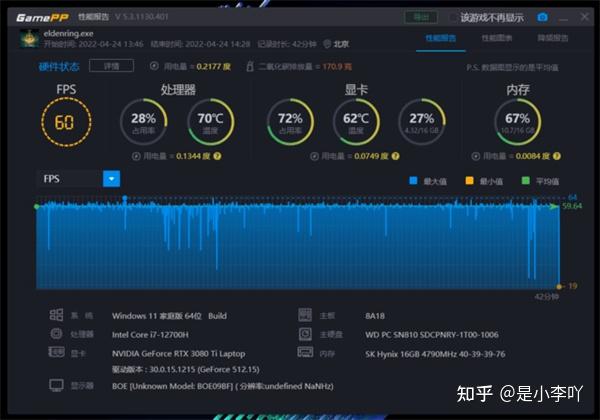Click the green average arrow labeled 59.64

[x=554, y=207]
